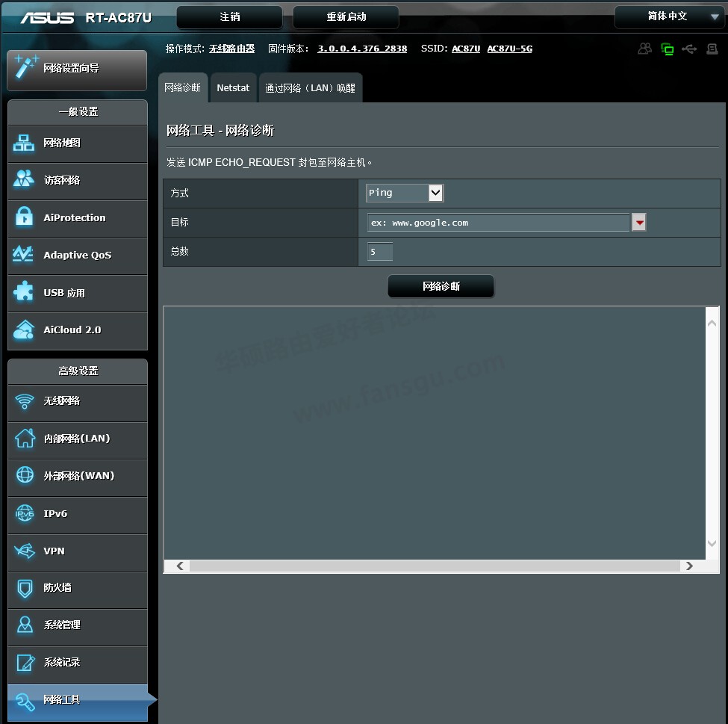The image size is (728, 724).
Task: Open the language dropdown 简体中文
Action: pos(669,16)
